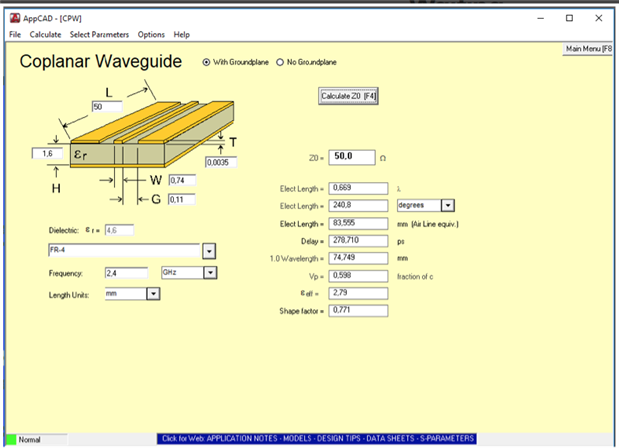Minimize the AppCAD window
The width and height of the screenshot is (619, 448).
540,18
